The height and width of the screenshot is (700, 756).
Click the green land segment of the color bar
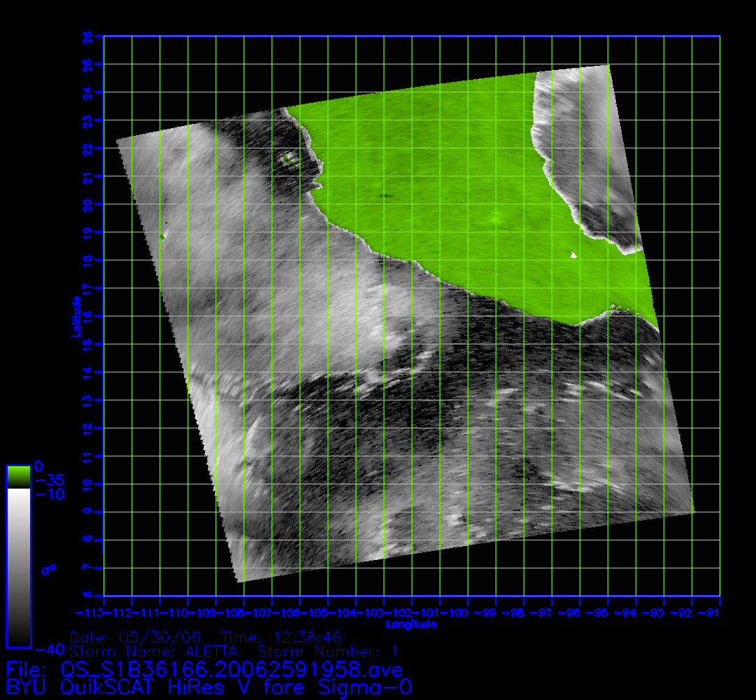18,476
